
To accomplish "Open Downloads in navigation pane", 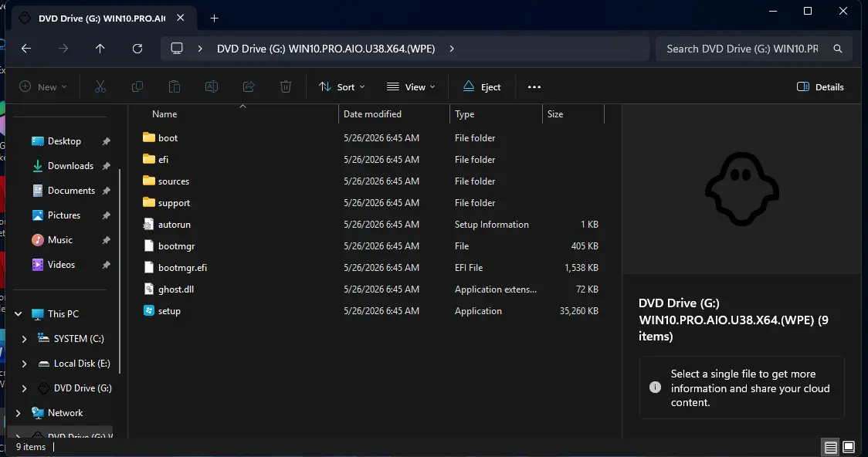I will click(x=70, y=166).
